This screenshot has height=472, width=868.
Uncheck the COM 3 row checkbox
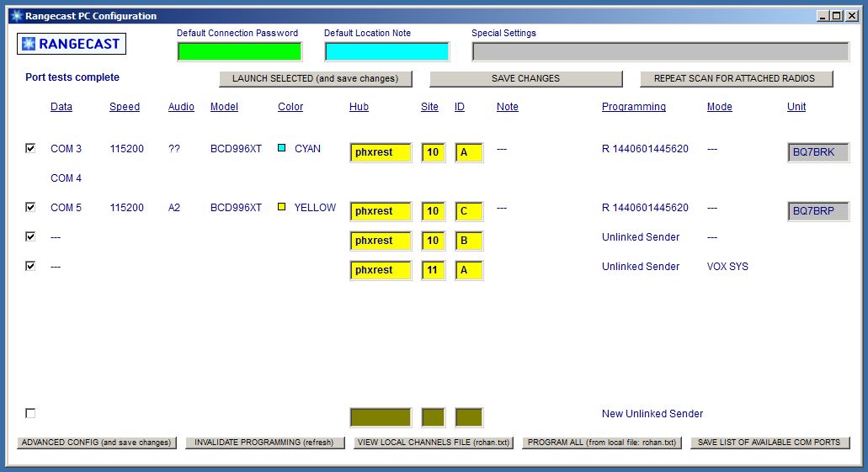(30, 148)
